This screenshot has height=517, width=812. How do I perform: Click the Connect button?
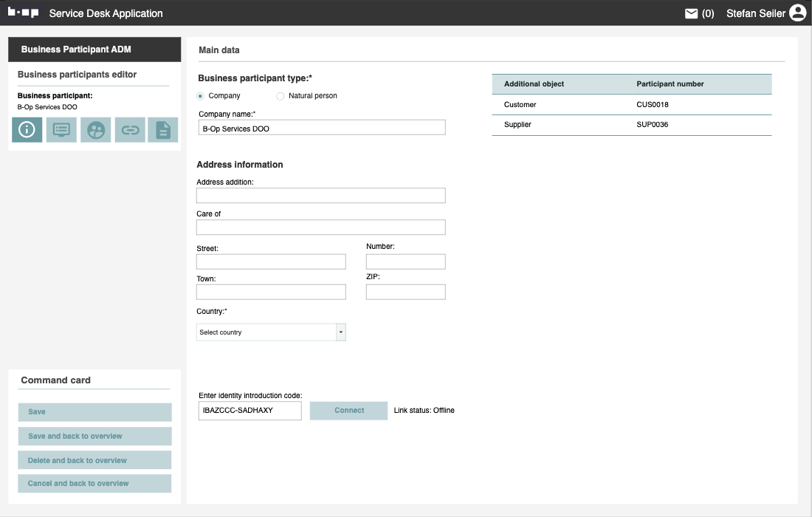[x=348, y=411]
